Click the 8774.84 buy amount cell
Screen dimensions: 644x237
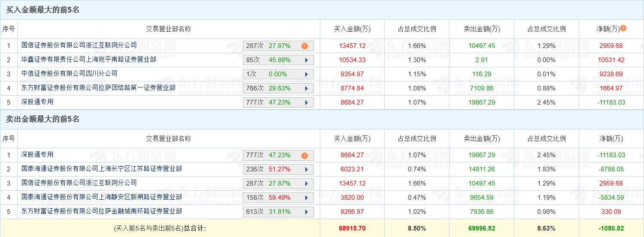tap(352, 88)
